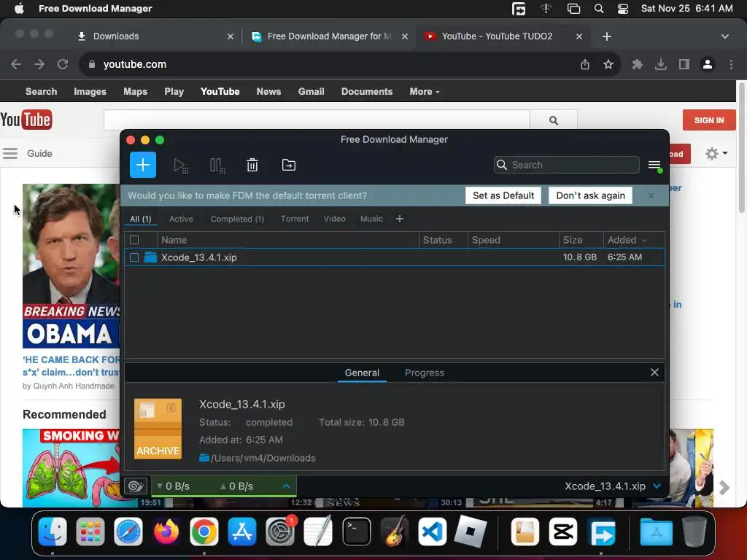Open the Documents link in Google bar
The image size is (747, 560).
click(x=367, y=91)
